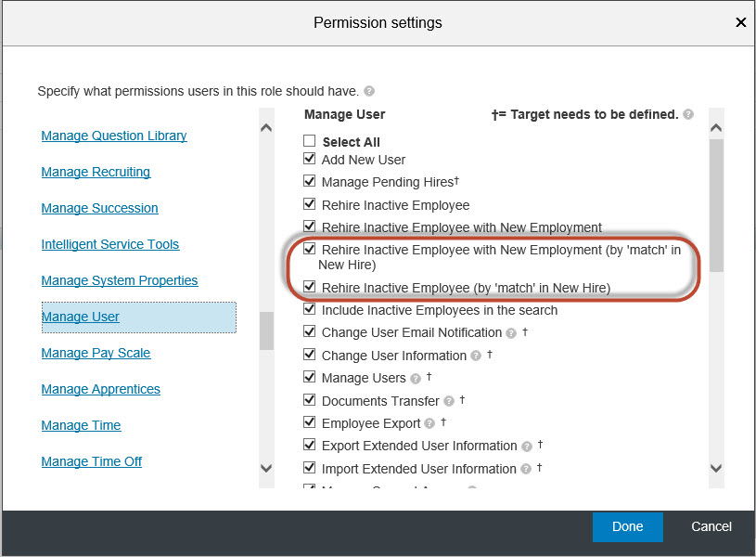Click the permissions list scrollbar thumb

click(716, 205)
